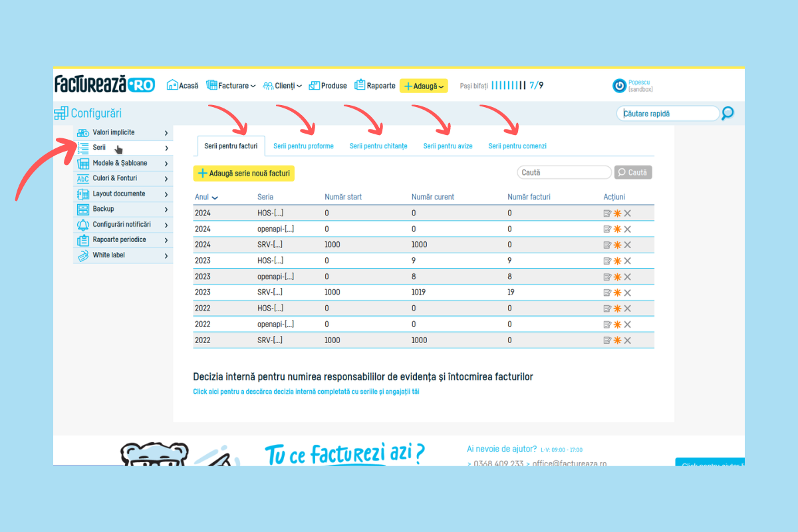Sort the table by Anul column
Viewport: 798px width, 532px height.
tap(205, 197)
